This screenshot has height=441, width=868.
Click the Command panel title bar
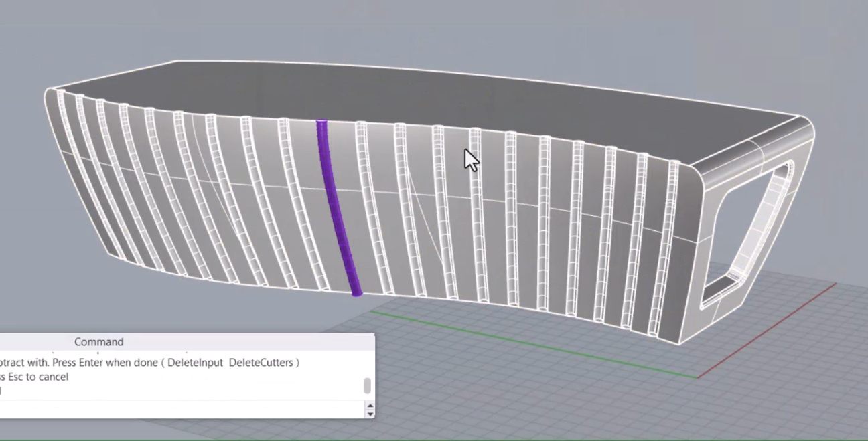[98, 342]
